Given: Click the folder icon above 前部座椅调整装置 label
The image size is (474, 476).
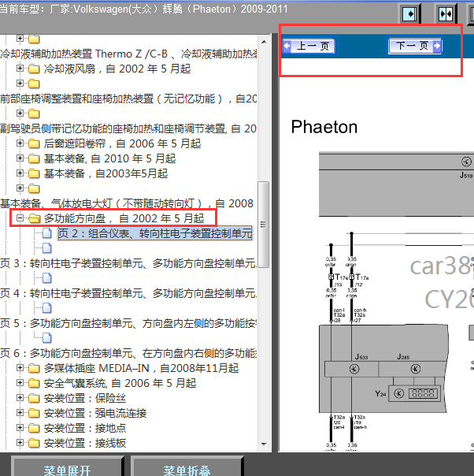Looking at the screenshot, I should point(34,84).
